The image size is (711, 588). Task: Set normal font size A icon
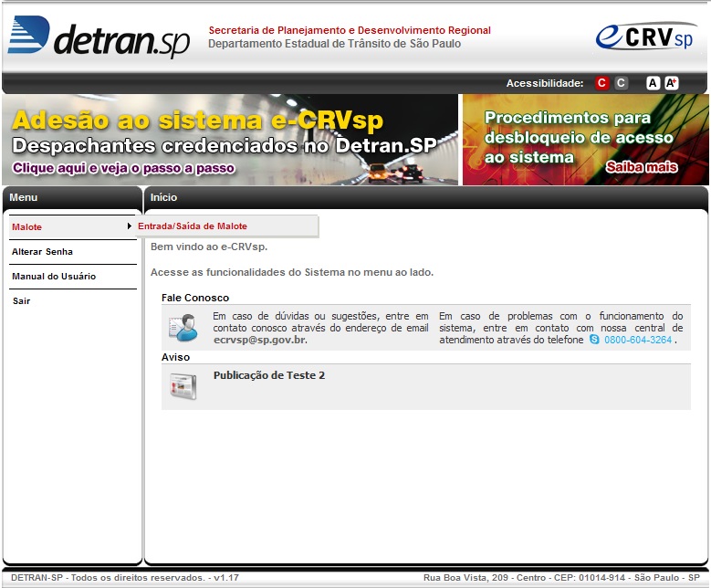653,83
